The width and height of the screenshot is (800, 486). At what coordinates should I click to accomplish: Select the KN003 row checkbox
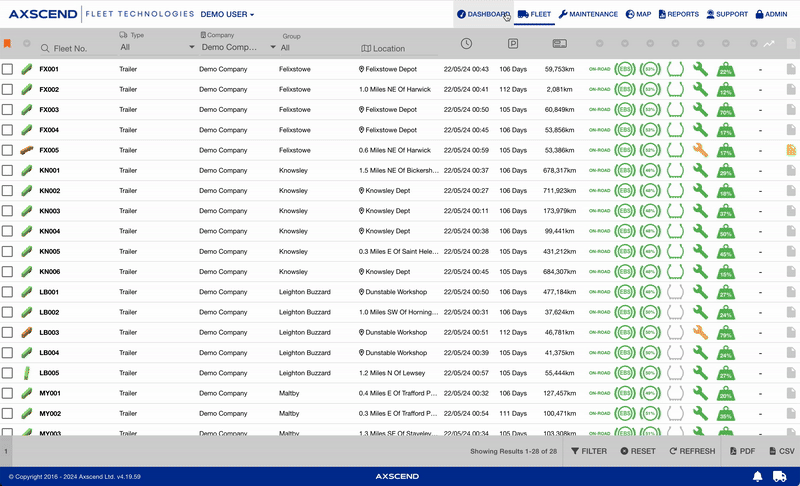8,211
